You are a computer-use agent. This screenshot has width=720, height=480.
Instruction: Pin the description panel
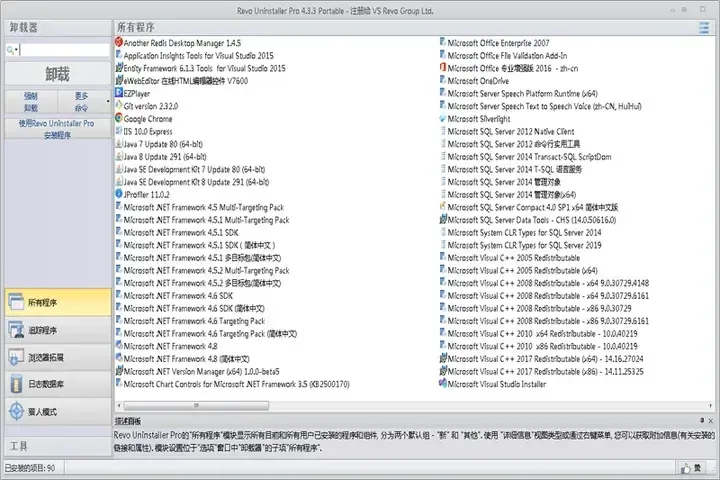coord(702,420)
